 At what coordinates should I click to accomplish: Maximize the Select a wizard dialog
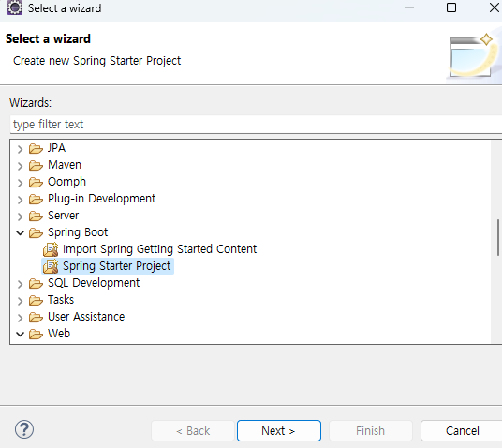[x=451, y=7]
